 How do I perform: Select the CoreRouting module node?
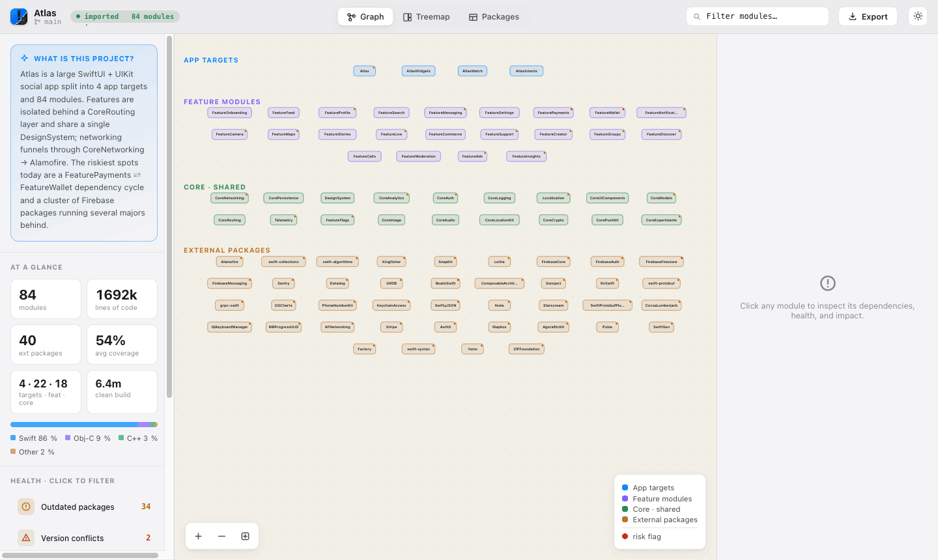coord(229,220)
